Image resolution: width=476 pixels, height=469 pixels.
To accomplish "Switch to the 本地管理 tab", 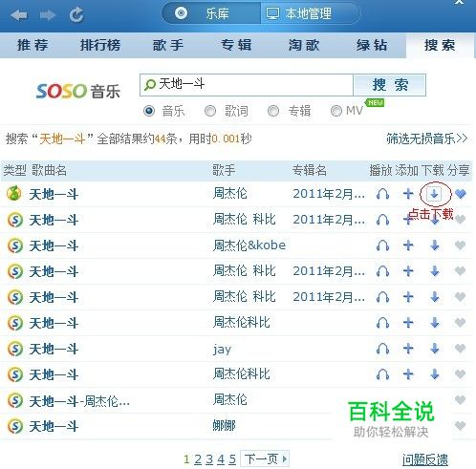I will tap(311, 13).
